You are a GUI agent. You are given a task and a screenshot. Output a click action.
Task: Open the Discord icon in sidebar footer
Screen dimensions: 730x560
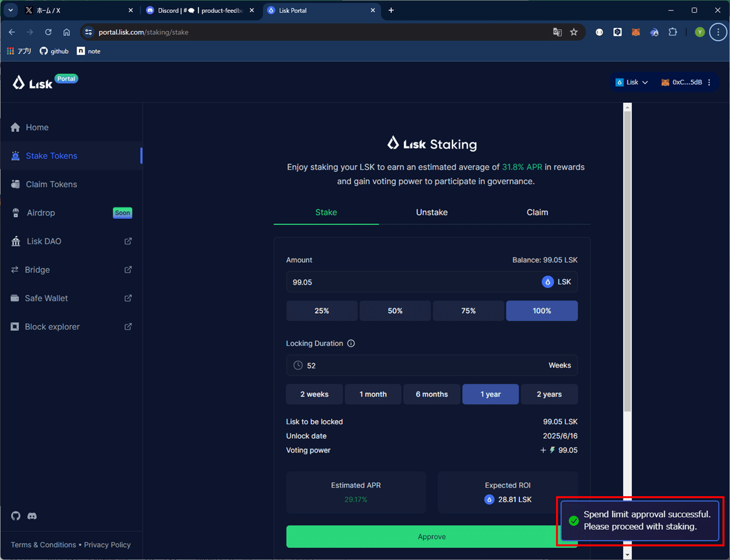pyautogui.click(x=32, y=516)
